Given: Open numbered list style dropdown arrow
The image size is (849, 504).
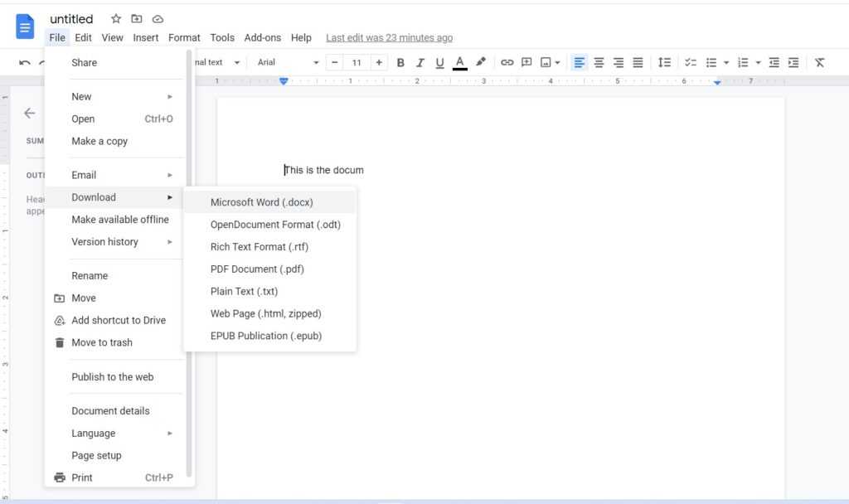Looking at the screenshot, I should [x=758, y=63].
